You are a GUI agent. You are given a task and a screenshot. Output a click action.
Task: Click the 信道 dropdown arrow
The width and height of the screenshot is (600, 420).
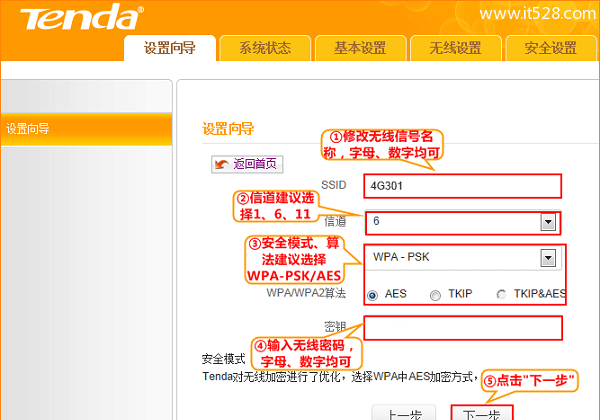click(548, 222)
